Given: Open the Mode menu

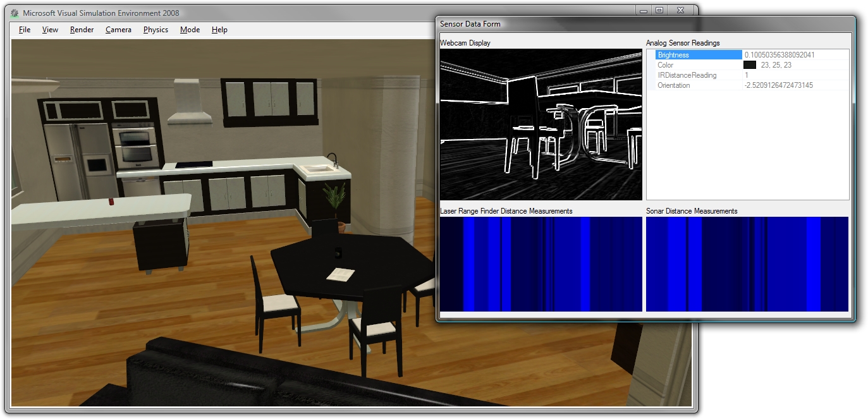Looking at the screenshot, I should click(x=189, y=29).
